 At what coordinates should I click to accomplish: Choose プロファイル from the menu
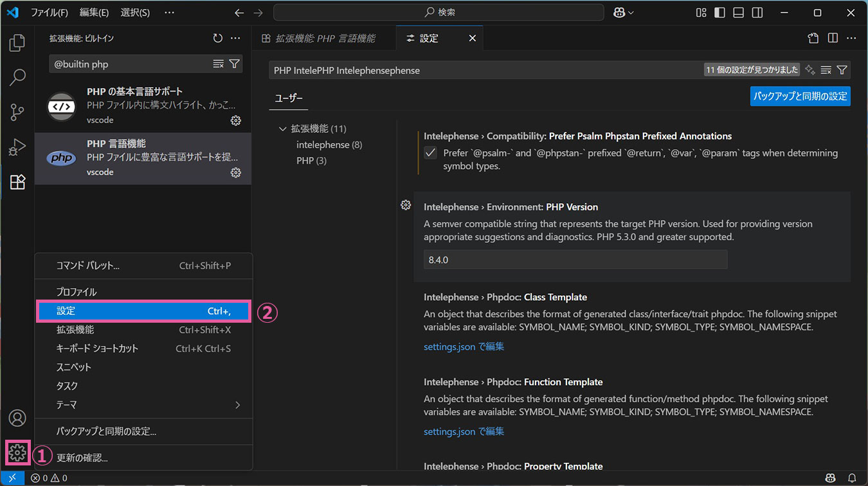tap(143, 292)
